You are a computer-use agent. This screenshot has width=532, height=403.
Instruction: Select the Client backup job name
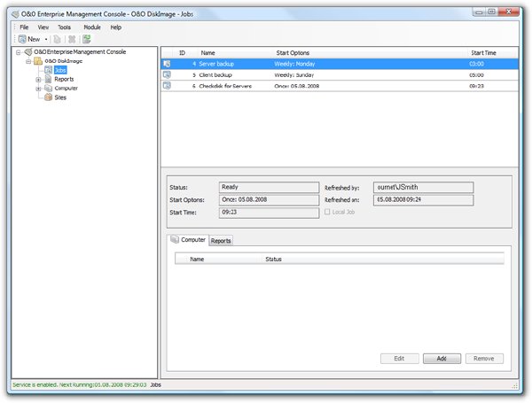[215, 75]
